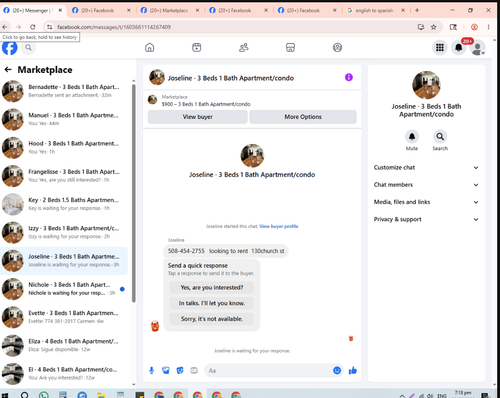The width and height of the screenshot is (500, 398).
Task: Click the site information icon in address bar
Action: coord(49,27)
